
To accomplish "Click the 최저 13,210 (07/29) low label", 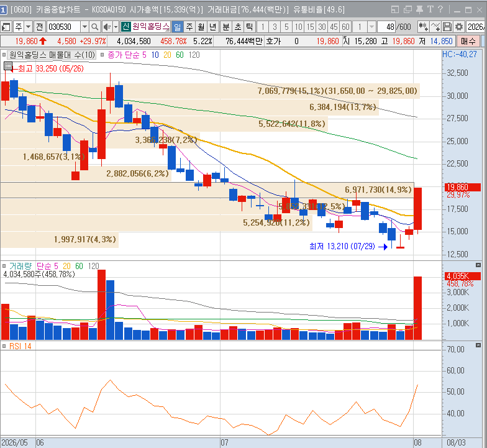I will coord(342,246).
